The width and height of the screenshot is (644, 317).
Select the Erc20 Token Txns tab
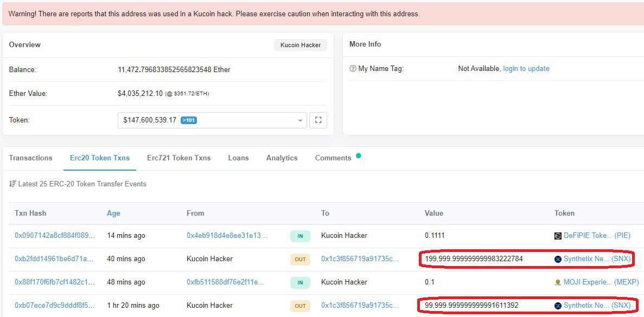click(x=100, y=158)
